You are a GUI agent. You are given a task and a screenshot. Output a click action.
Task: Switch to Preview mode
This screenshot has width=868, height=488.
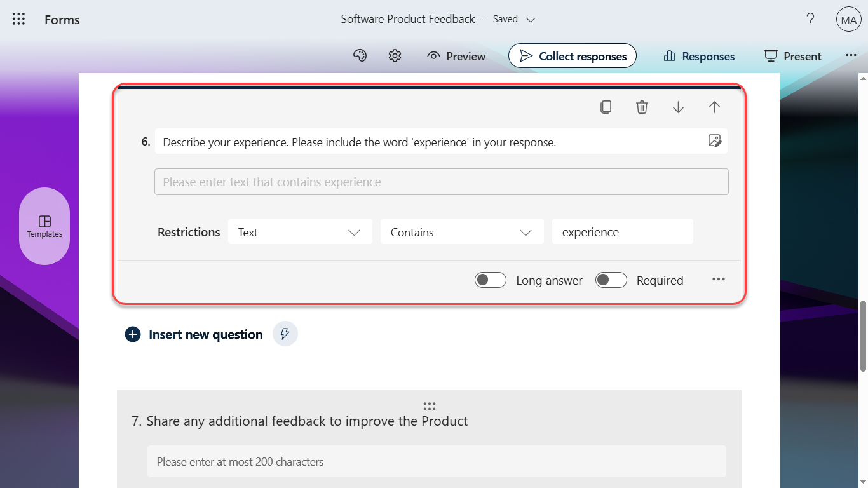click(456, 57)
